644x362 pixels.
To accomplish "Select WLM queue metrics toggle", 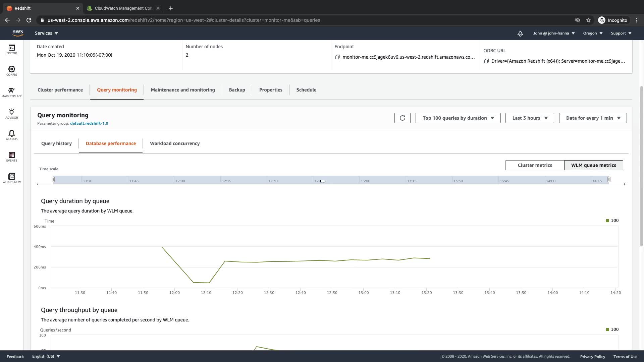I will (593, 165).
